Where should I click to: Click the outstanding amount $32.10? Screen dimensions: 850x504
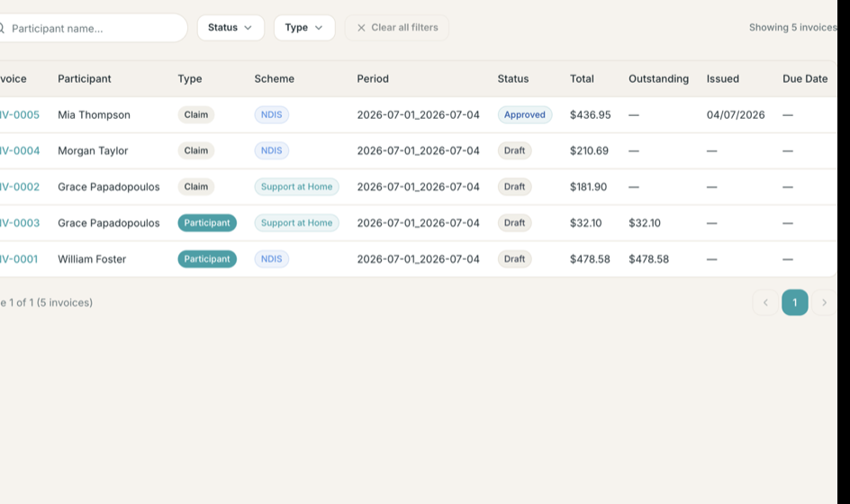pos(645,222)
